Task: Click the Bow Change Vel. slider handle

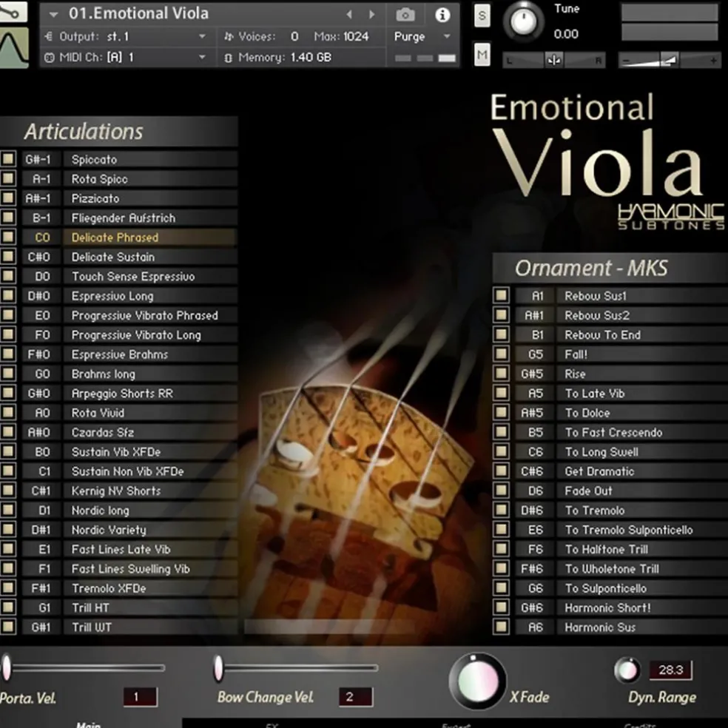Action: click(218, 668)
